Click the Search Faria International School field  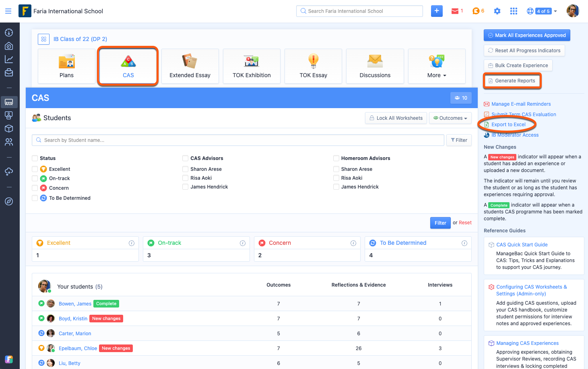click(359, 11)
